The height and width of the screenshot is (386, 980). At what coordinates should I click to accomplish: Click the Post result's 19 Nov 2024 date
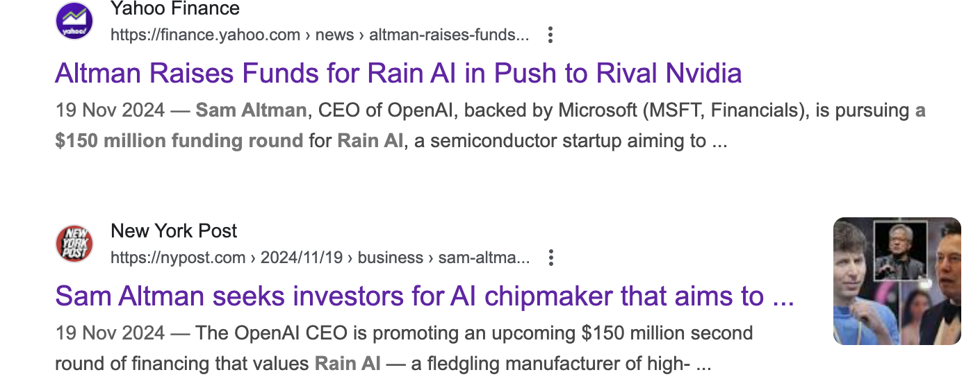tap(110, 333)
